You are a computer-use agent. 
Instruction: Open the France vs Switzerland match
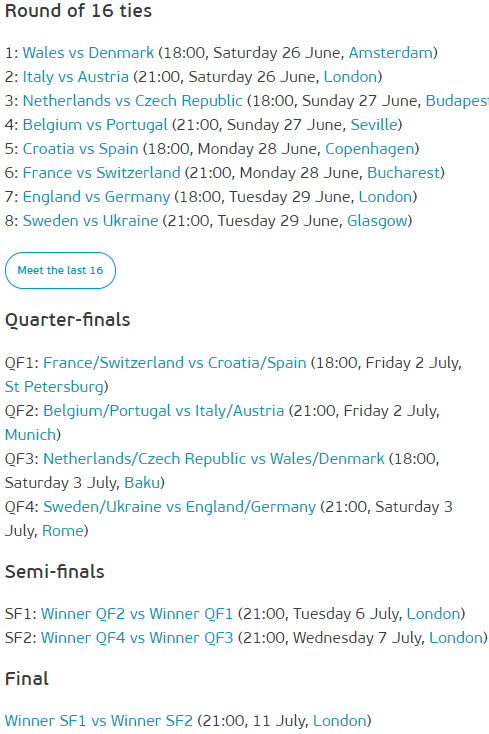(x=102, y=173)
